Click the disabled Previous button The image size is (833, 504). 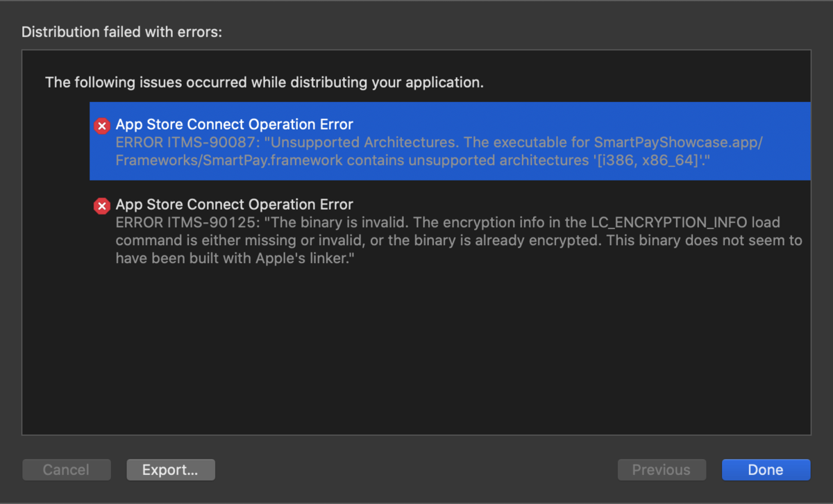click(x=662, y=469)
